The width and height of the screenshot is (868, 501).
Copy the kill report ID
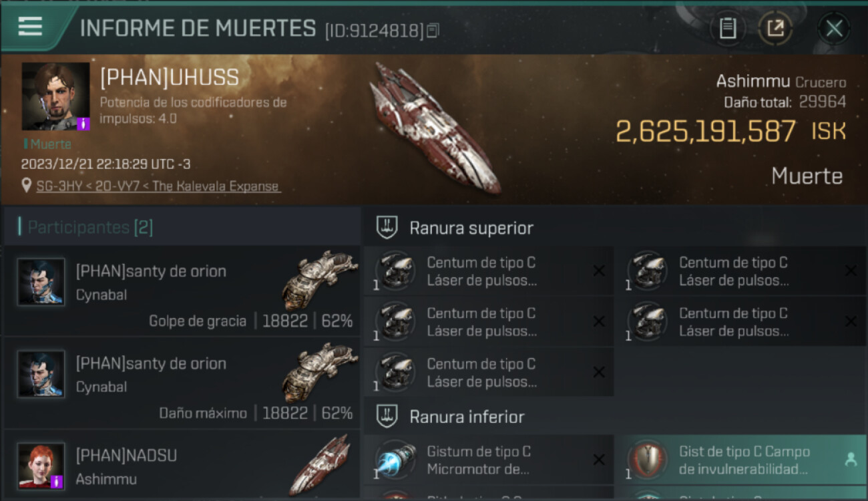433,31
